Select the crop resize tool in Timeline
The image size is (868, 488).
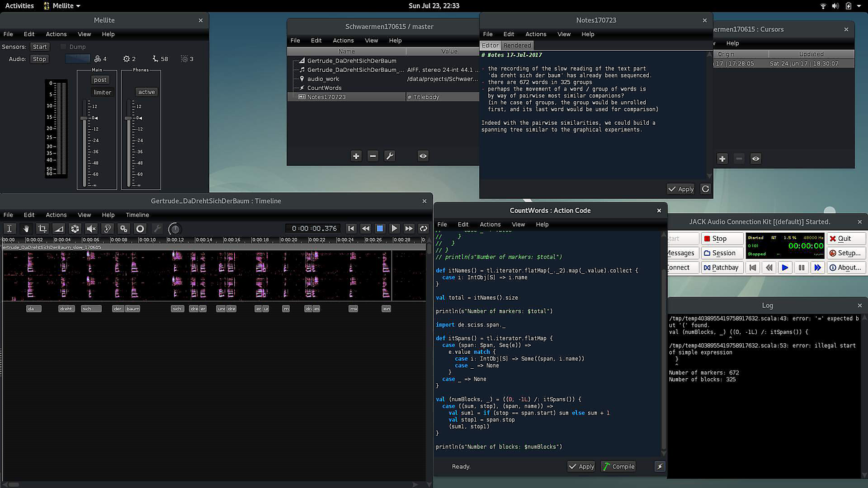42,229
